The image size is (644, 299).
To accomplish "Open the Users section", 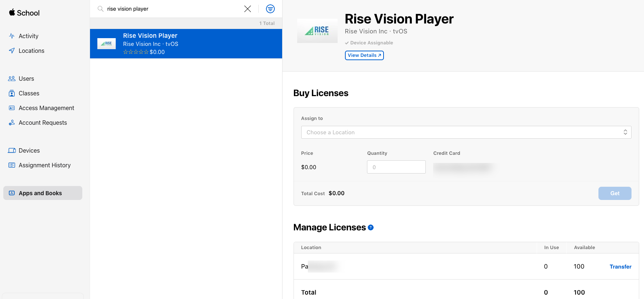I will click(26, 79).
